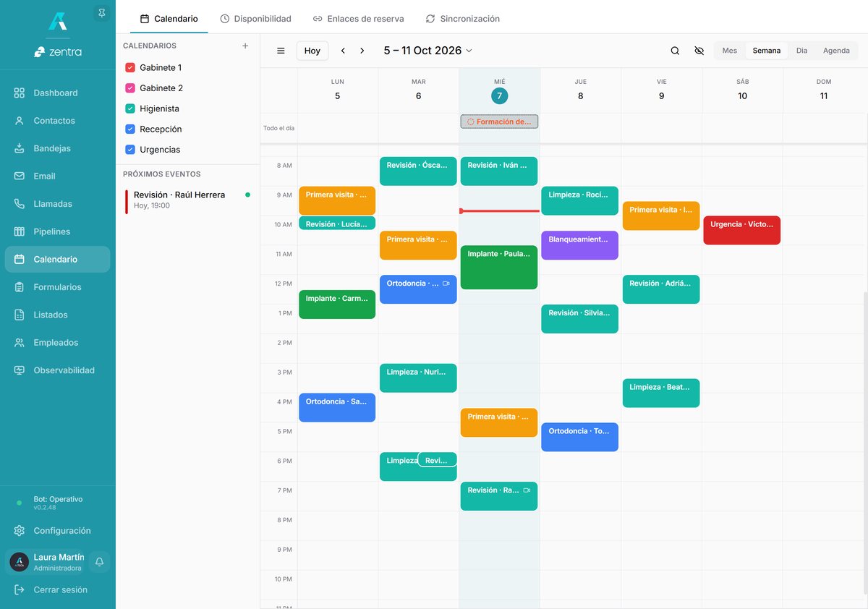Open the Disponibilidad tab

click(255, 19)
